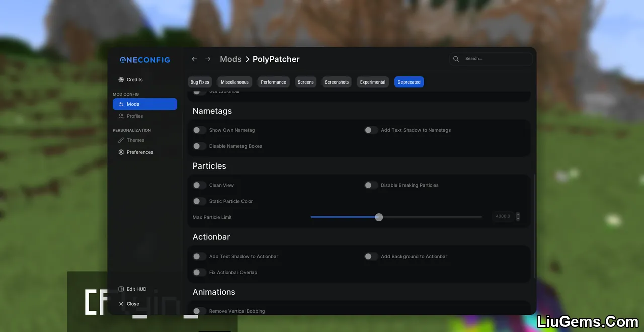Select the Screens tab
Image resolution: width=644 pixels, height=332 pixels.
[305, 82]
